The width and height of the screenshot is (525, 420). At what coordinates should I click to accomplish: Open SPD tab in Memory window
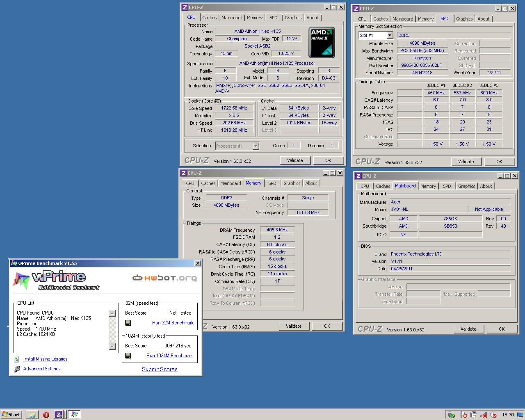coord(272,183)
